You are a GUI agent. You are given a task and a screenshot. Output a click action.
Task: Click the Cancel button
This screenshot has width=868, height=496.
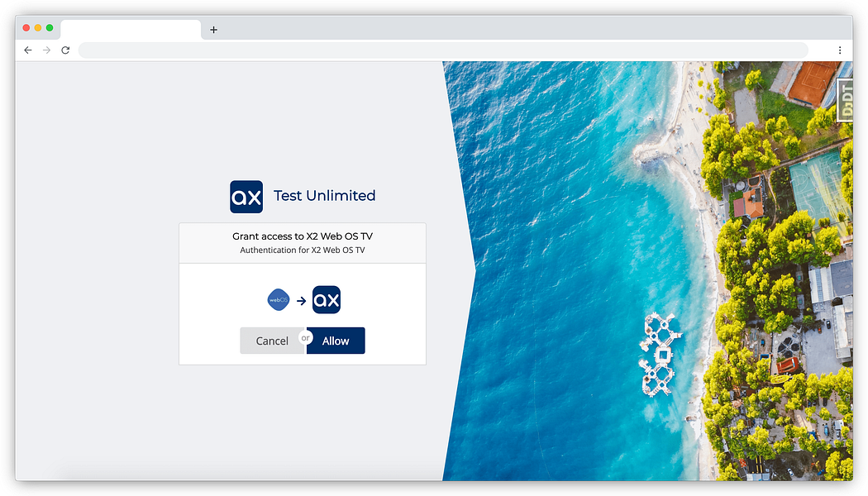[x=272, y=341]
